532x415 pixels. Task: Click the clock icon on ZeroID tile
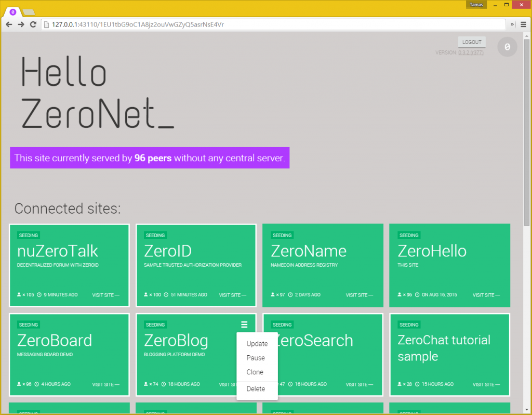coord(166,295)
